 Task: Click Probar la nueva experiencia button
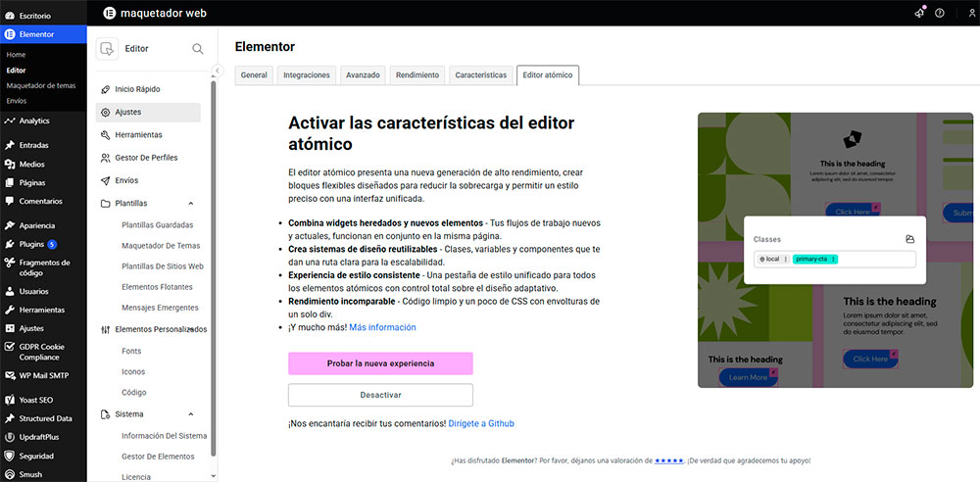380,363
